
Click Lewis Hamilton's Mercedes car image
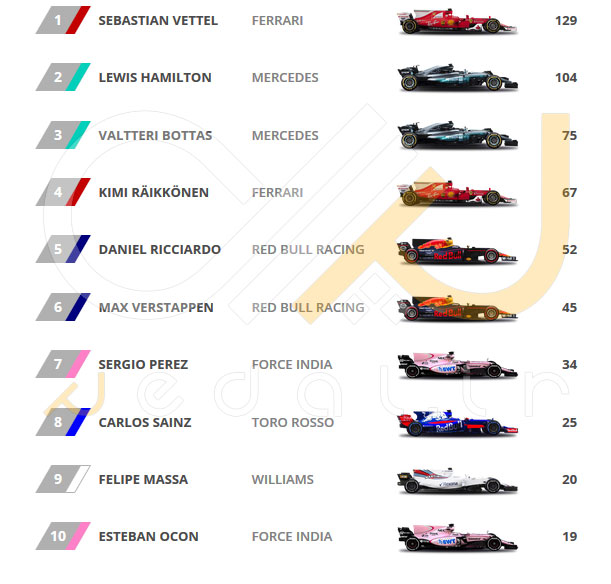coord(457,78)
